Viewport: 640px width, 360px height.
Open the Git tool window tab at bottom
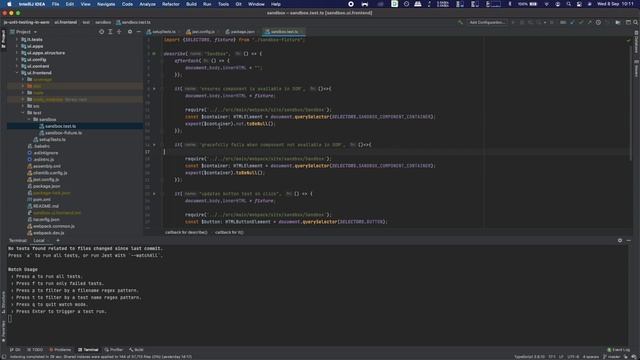15,350
